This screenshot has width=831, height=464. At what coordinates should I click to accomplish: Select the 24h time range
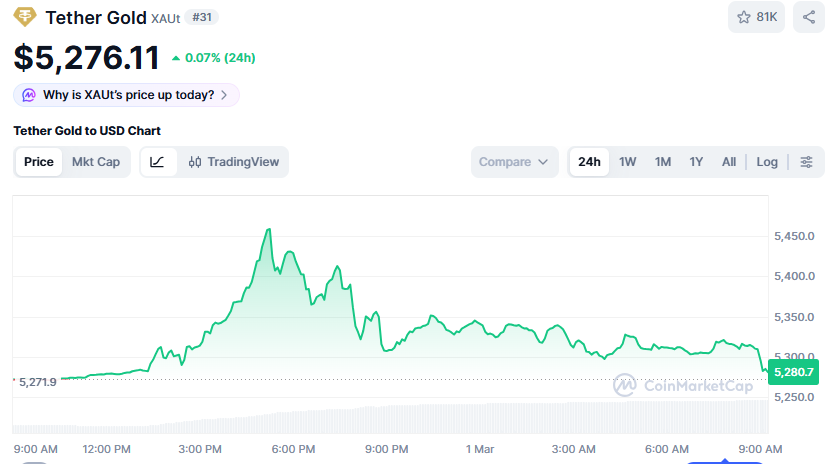[589, 162]
